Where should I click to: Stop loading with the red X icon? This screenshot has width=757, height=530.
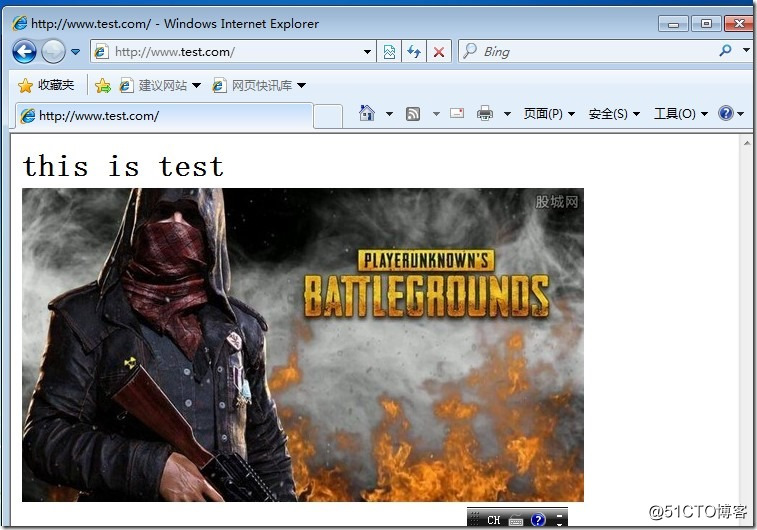point(439,52)
